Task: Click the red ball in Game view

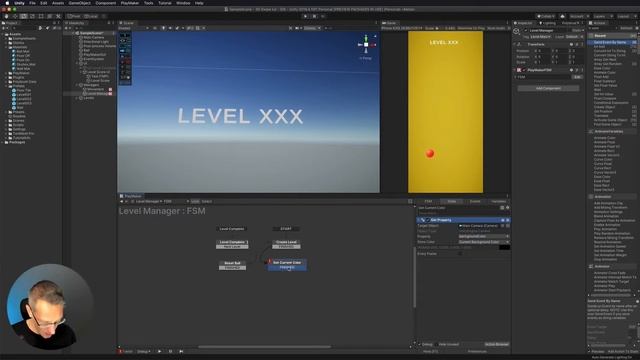Action: pos(430,153)
